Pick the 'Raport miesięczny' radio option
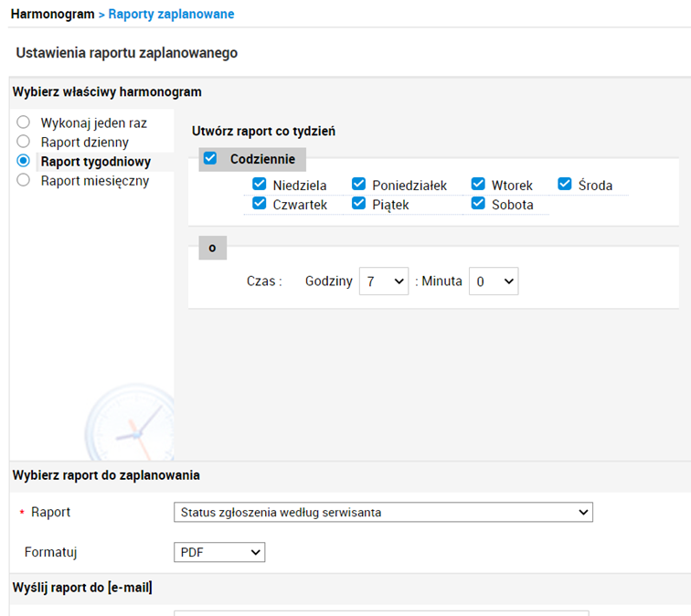691x616 pixels. 24,180
